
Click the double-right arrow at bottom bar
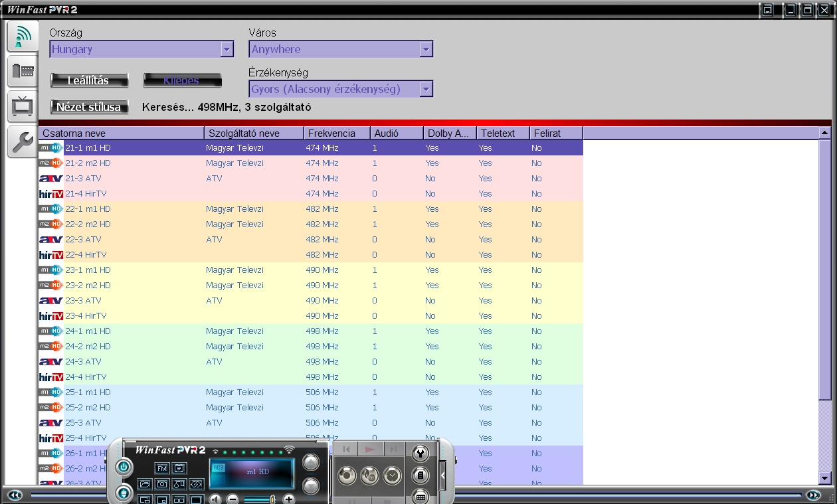click(x=814, y=495)
